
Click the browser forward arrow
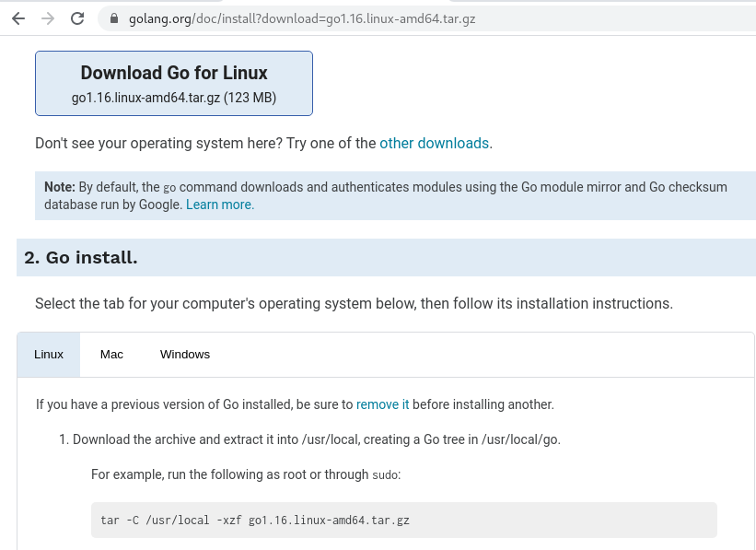(x=48, y=18)
